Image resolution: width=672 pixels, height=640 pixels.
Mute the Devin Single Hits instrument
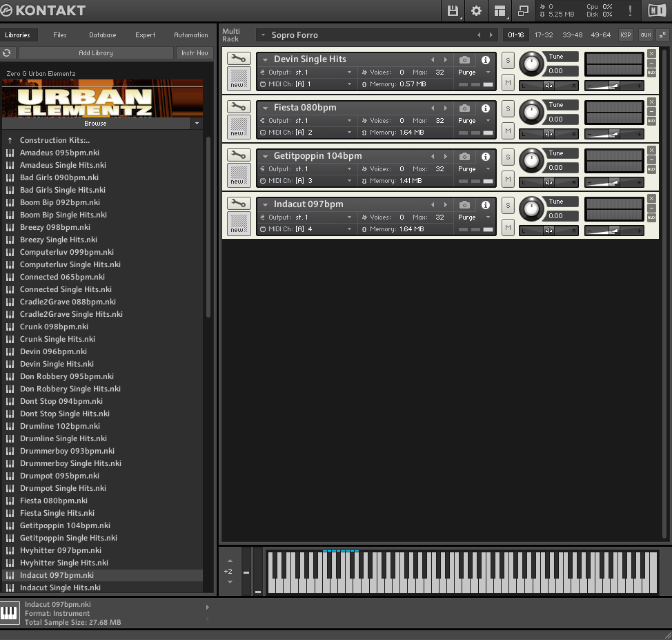click(508, 82)
